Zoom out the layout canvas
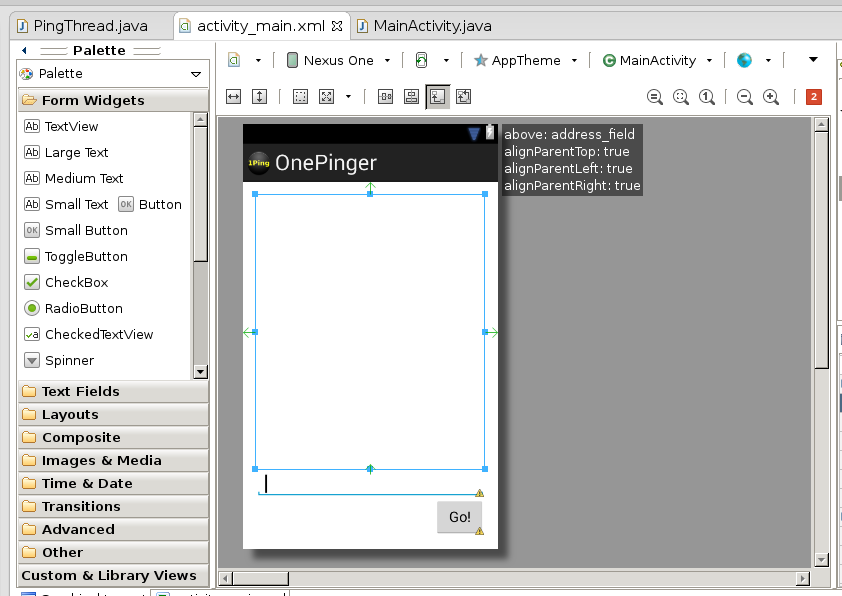 [x=745, y=97]
